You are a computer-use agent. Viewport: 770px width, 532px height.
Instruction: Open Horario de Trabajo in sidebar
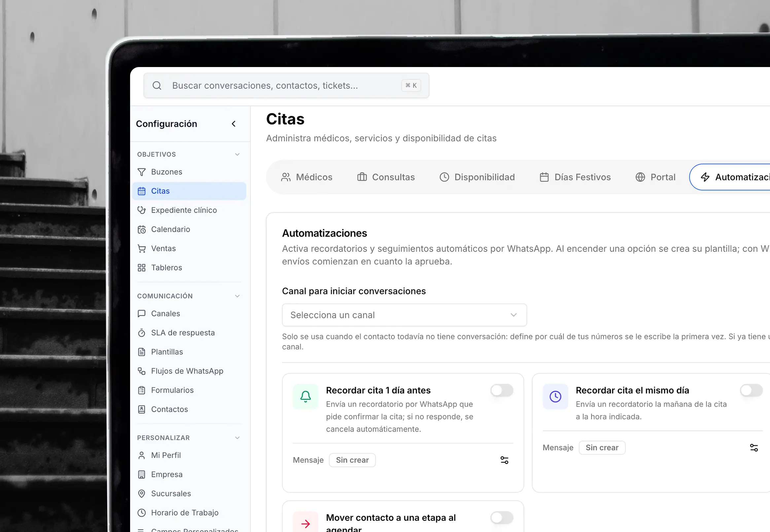[189, 513]
